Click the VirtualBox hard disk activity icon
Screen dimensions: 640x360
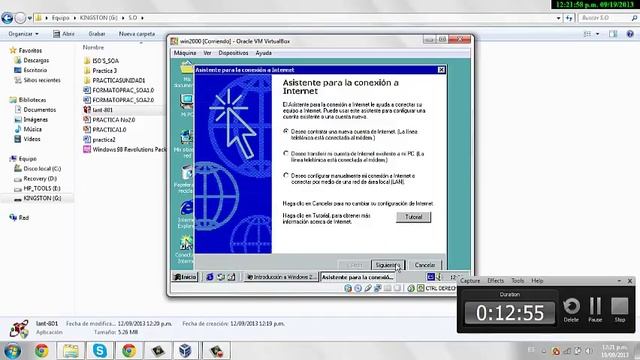click(348, 288)
